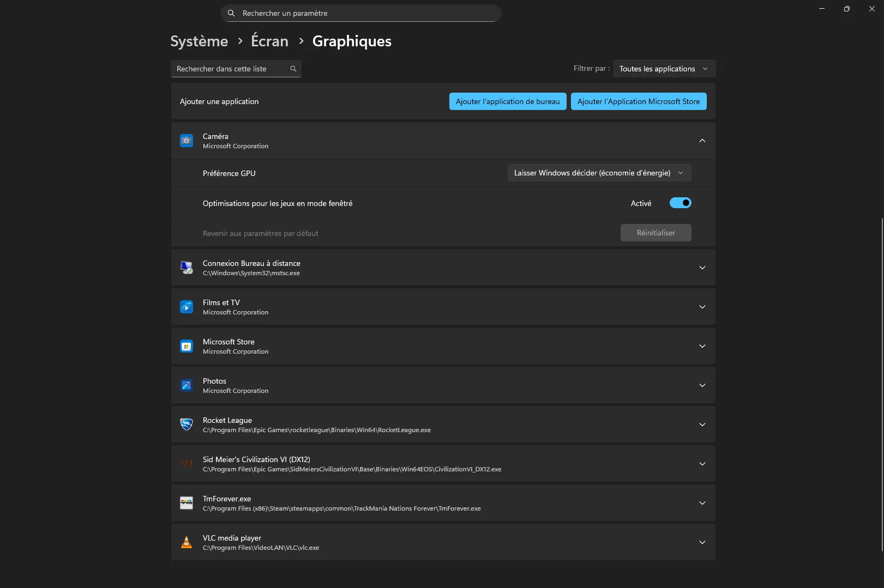
Task: Expand the Rocket League chevron
Action: (x=702, y=425)
